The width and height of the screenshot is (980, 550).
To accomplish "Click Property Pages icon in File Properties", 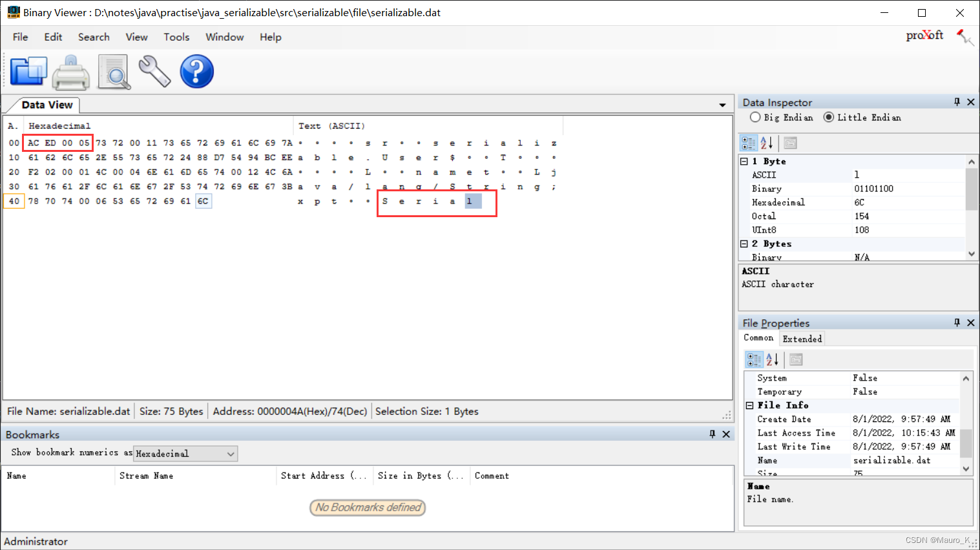I will click(x=796, y=359).
